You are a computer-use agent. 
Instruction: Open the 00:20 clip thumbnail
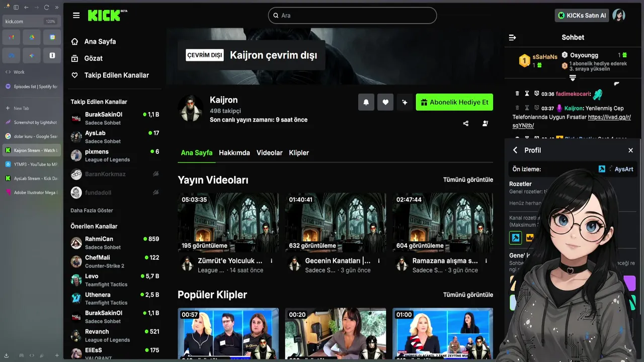coord(336,335)
